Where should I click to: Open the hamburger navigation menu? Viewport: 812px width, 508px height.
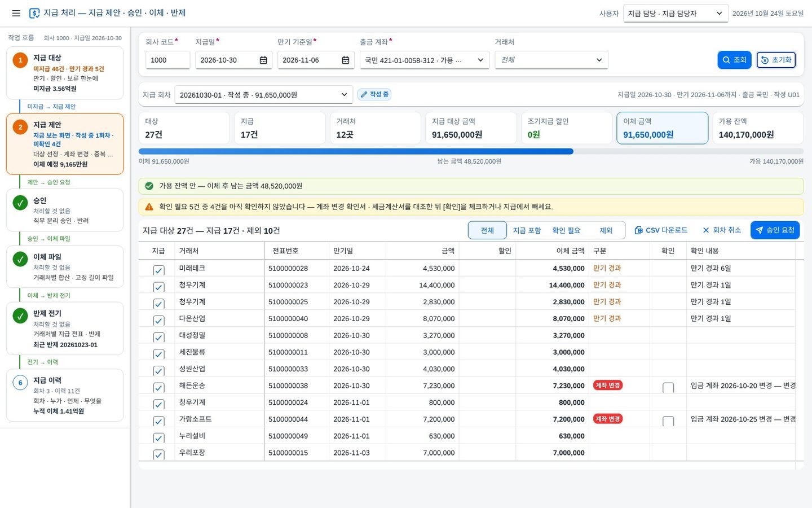click(16, 13)
